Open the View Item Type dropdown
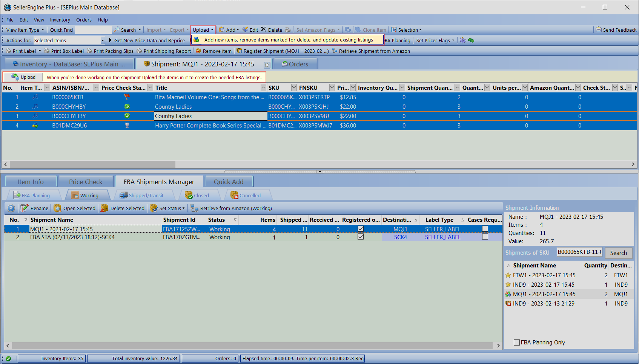639x364 pixels. (x=25, y=30)
